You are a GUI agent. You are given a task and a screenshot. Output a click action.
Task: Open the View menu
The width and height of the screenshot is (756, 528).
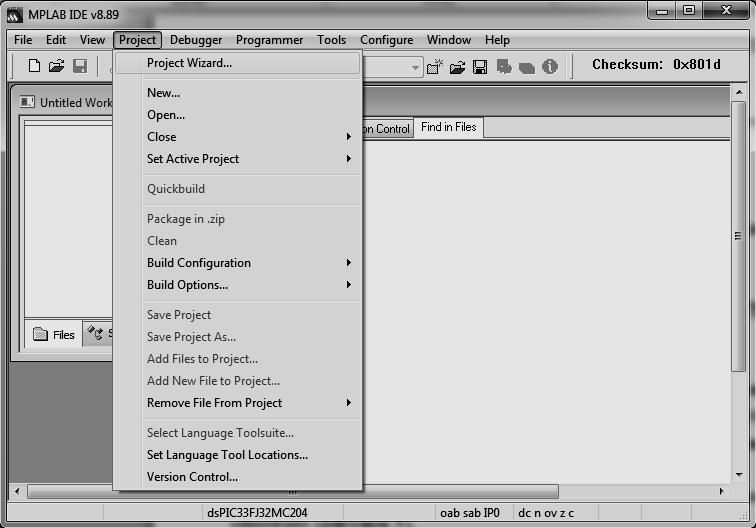92,40
